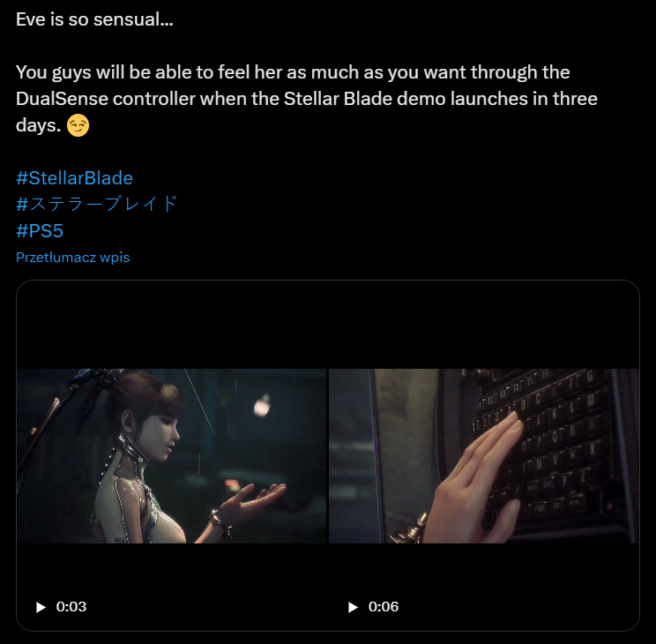Image resolution: width=656 pixels, height=644 pixels.
Task: Open the #PS5 hashtag
Action: (40, 231)
